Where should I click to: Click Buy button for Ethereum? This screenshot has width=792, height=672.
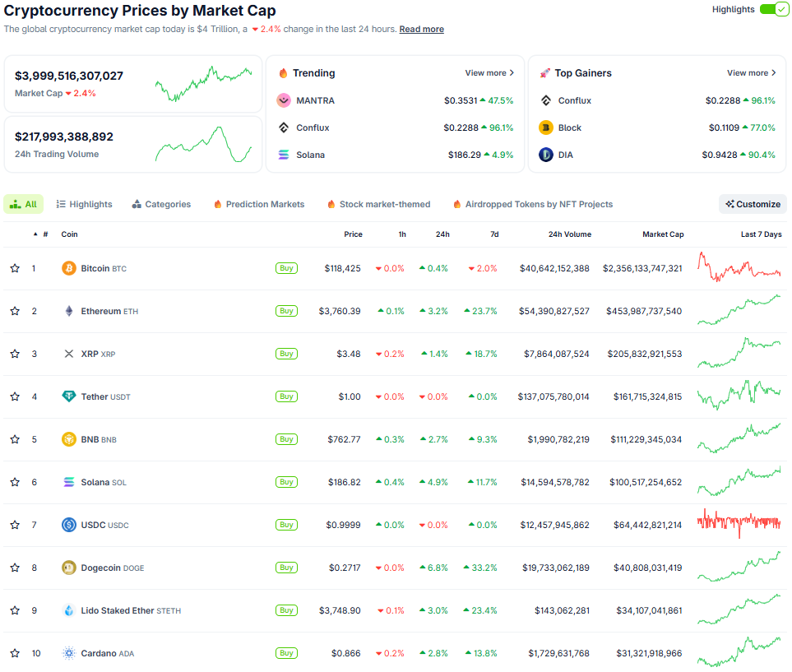click(x=286, y=311)
